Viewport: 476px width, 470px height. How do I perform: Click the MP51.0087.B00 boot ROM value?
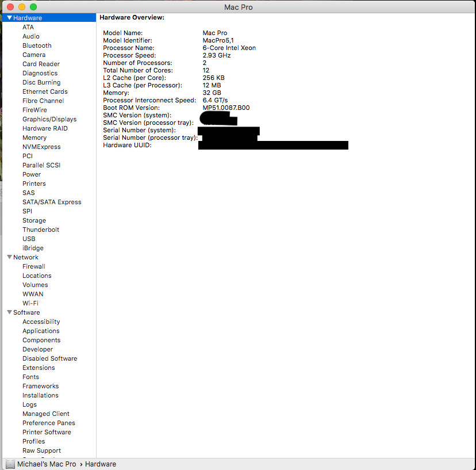pos(226,108)
